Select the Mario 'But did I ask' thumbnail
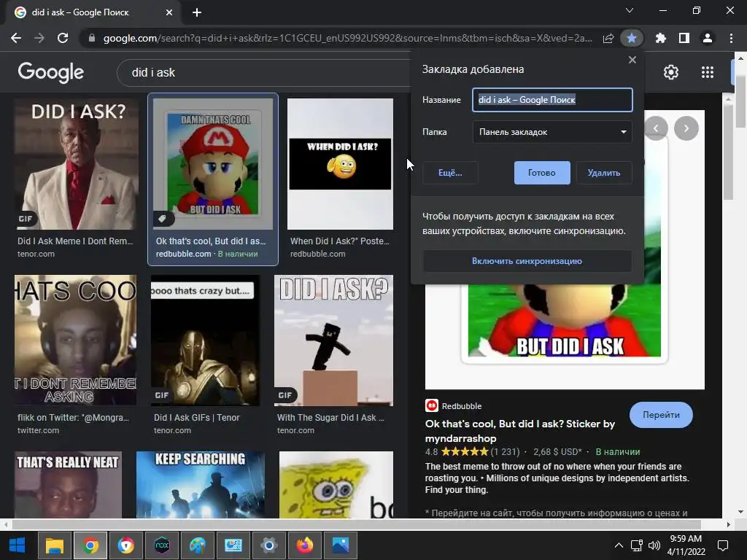The image size is (747, 560). 213,164
